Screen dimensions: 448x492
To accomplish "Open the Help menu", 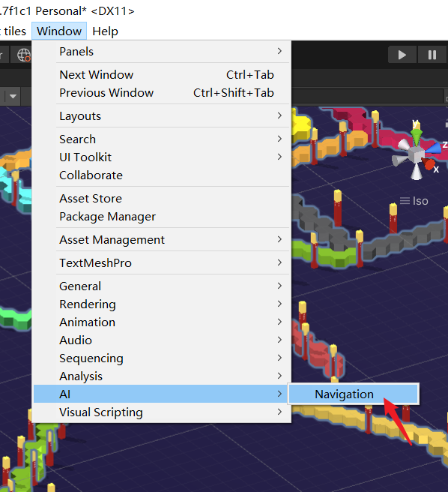I will (x=106, y=31).
